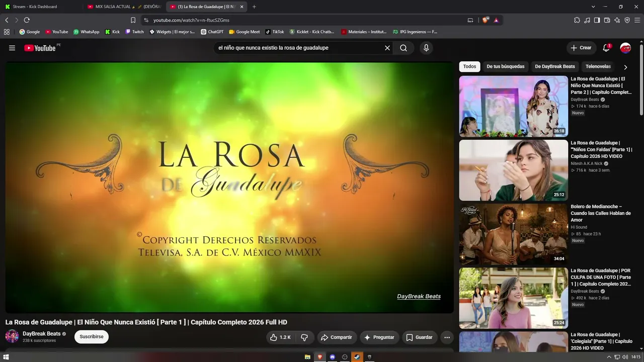The height and width of the screenshot is (362, 644).
Task: Open the POR CULPA DE UNA FOTO title
Action: click(x=601, y=277)
